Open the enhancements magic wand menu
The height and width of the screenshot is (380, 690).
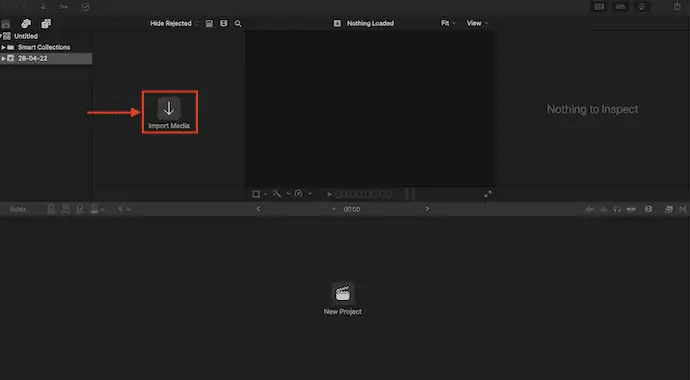click(282, 194)
